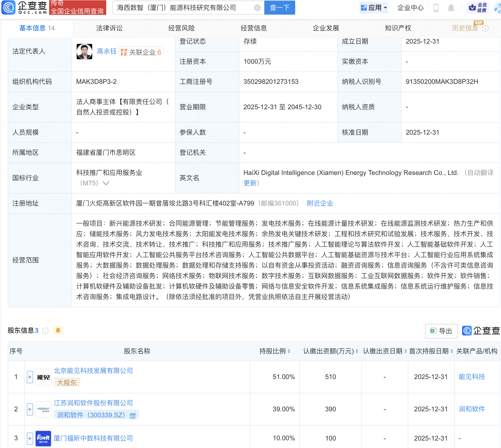Click the legal representative's photo
The width and height of the screenshot is (501, 448).
84,52
